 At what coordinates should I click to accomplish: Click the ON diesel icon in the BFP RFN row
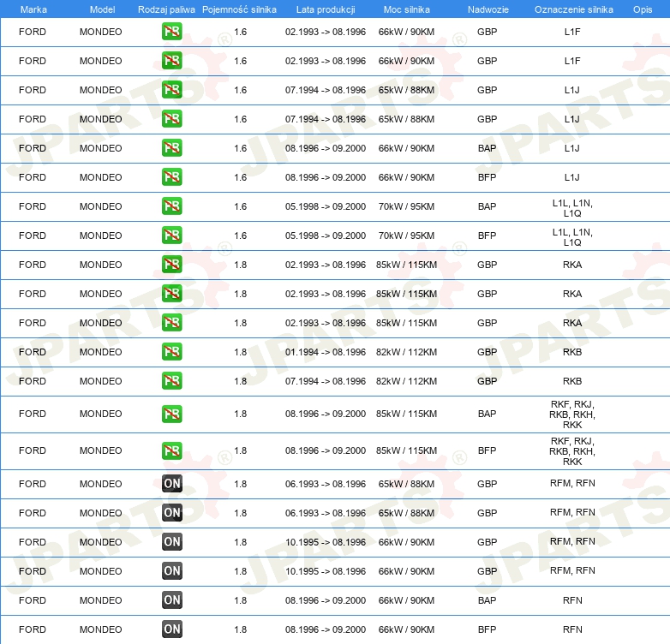pyautogui.click(x=172, y=629)
